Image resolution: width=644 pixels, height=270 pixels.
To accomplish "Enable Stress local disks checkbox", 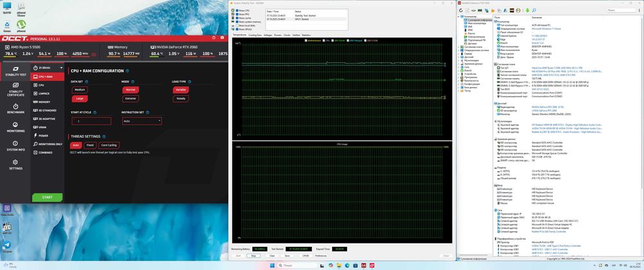I will (x=236, y=26).
